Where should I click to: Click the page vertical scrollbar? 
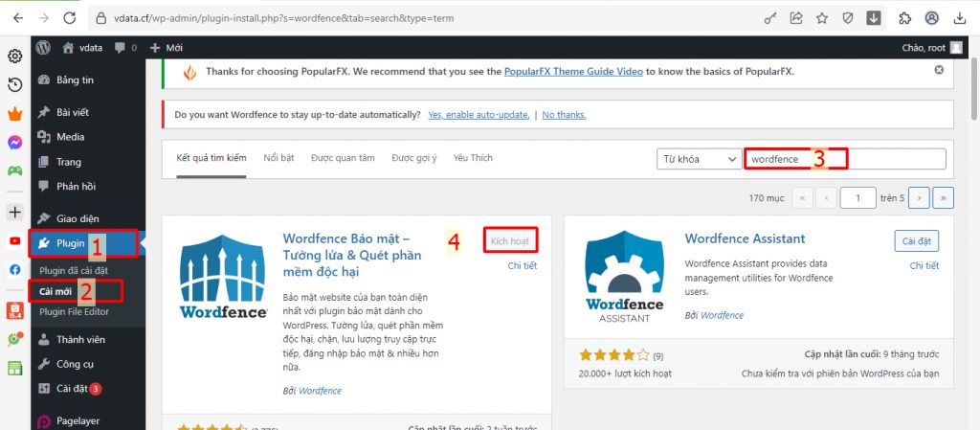click(x=974, y=87)
